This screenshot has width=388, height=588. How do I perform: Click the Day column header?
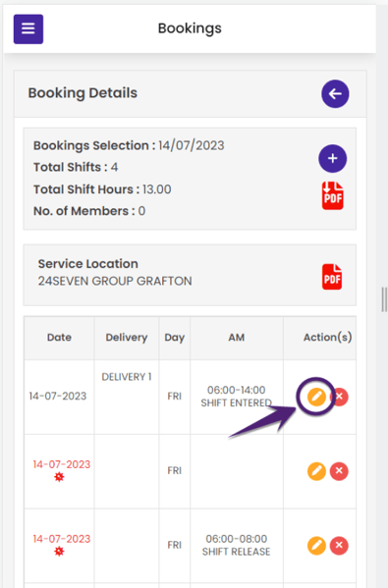tap(175, 337)
